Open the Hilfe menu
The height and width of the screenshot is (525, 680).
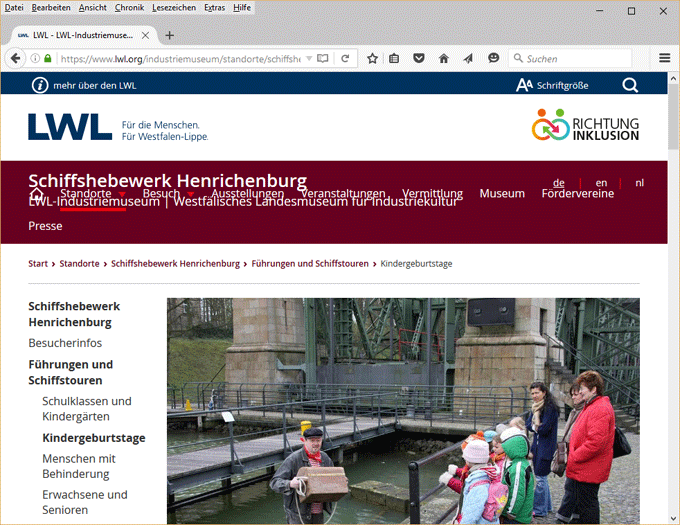coord(242,7)
